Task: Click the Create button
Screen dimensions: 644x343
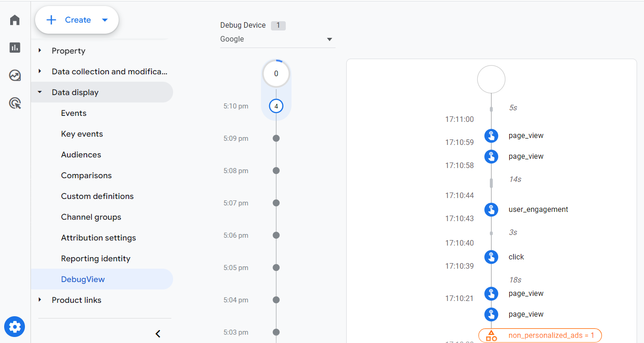Action: [77, 20]
